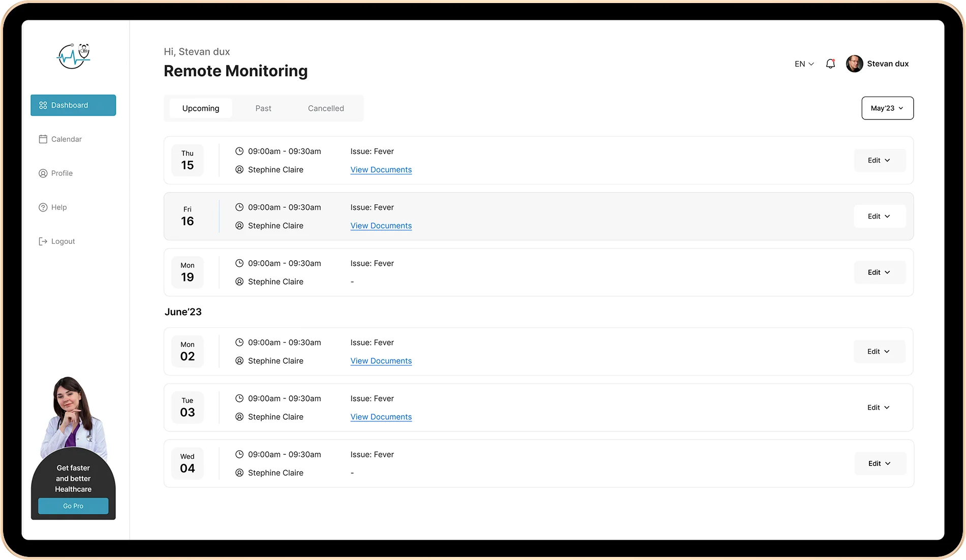Open View Documents for Mon 02 appointment

click(381, 361)
